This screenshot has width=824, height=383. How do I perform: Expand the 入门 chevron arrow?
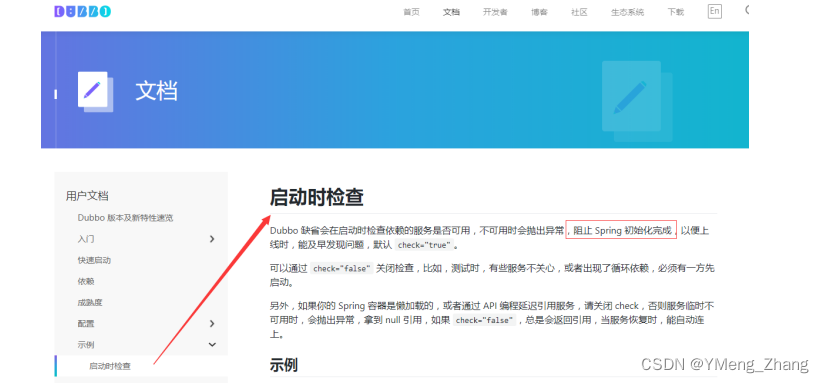212,239
